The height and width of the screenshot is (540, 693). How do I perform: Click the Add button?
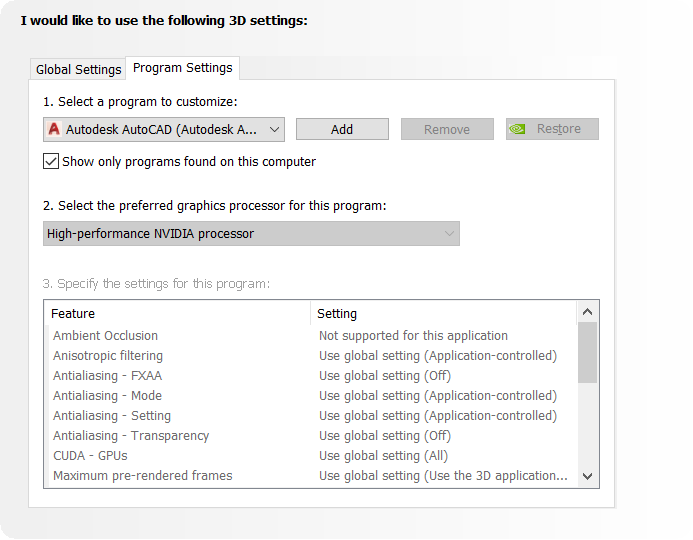(342, 129)
